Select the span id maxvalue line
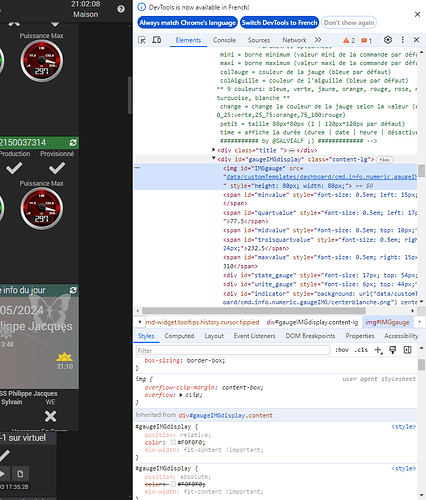 [320, 258]
